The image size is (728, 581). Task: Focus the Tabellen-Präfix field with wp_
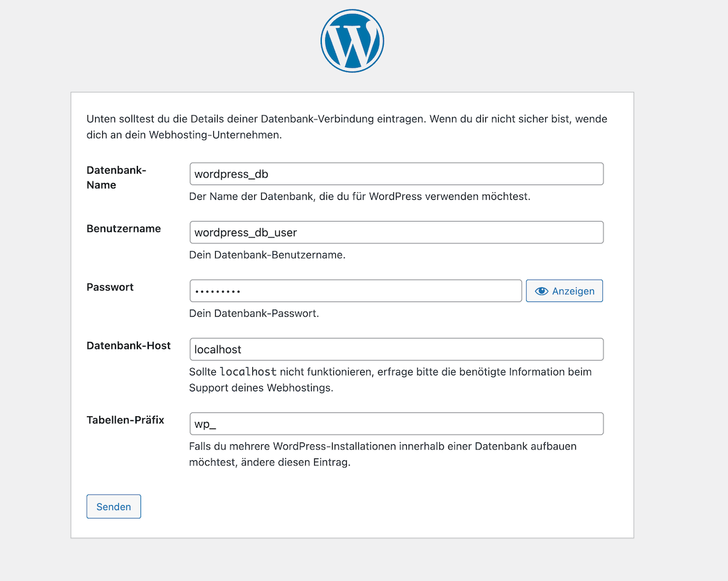(x=396, y=424)
